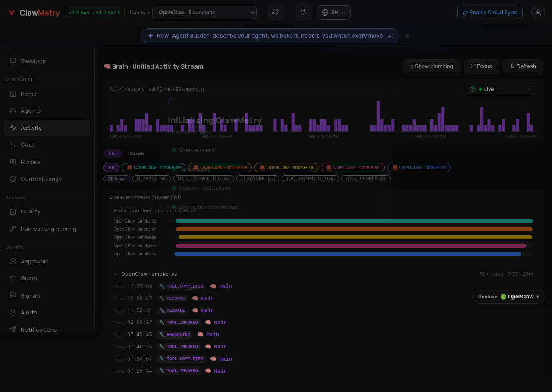Click the Focus button

pos(482,66)
